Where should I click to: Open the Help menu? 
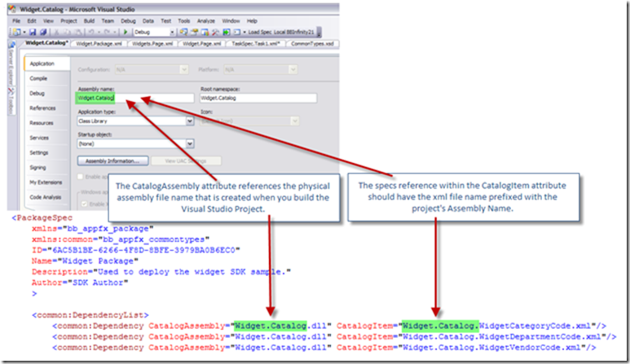(252, 21)
